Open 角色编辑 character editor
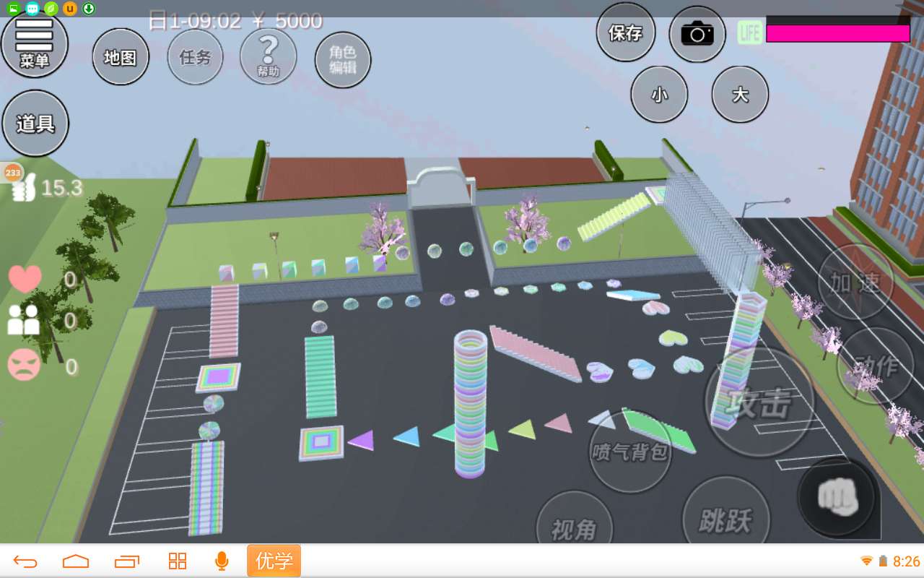 pyautogui.click(x=343, y=60)
